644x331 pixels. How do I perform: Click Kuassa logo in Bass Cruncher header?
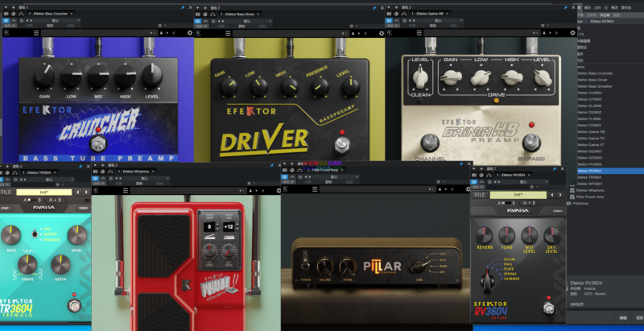[x=6, y=33]
